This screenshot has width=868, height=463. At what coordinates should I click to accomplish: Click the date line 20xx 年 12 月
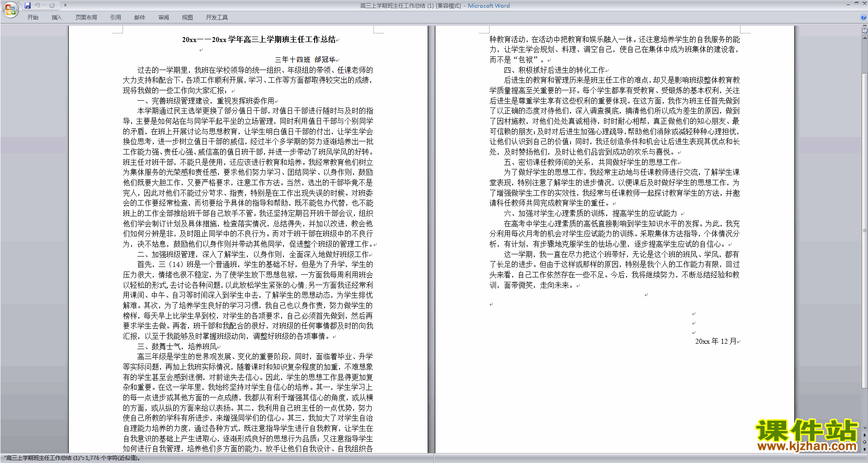pos(716,341)
